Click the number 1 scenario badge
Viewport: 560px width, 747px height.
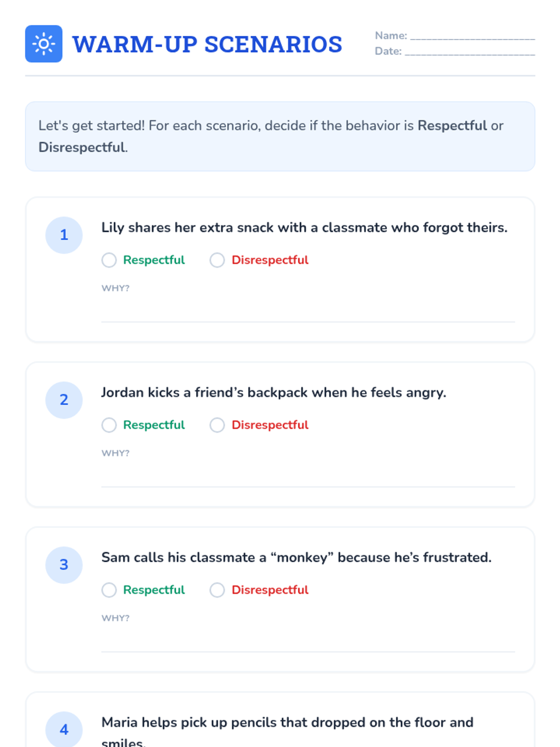pos(64,235)
